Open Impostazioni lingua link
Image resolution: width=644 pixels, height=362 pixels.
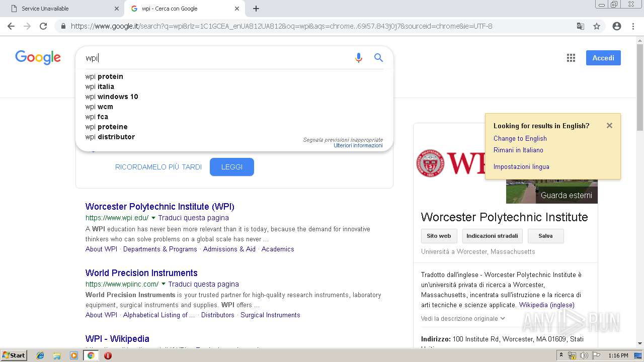[521, 166]
